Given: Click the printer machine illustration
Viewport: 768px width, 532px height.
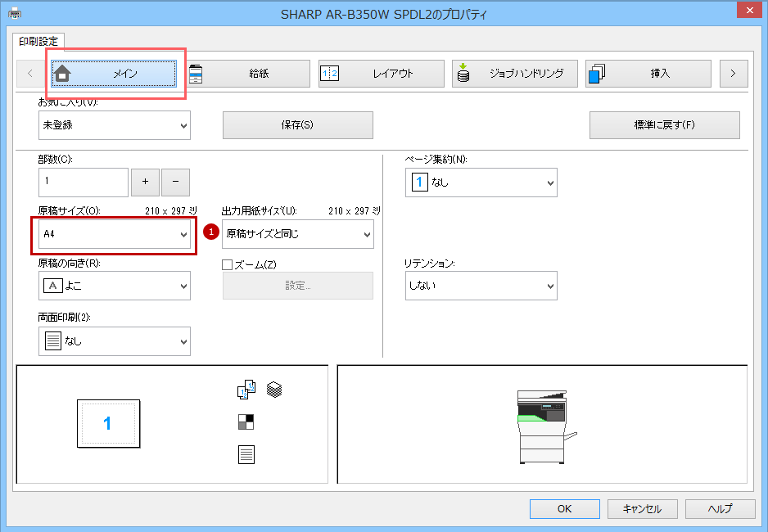Looking at the screenshot, I should 547,426.
